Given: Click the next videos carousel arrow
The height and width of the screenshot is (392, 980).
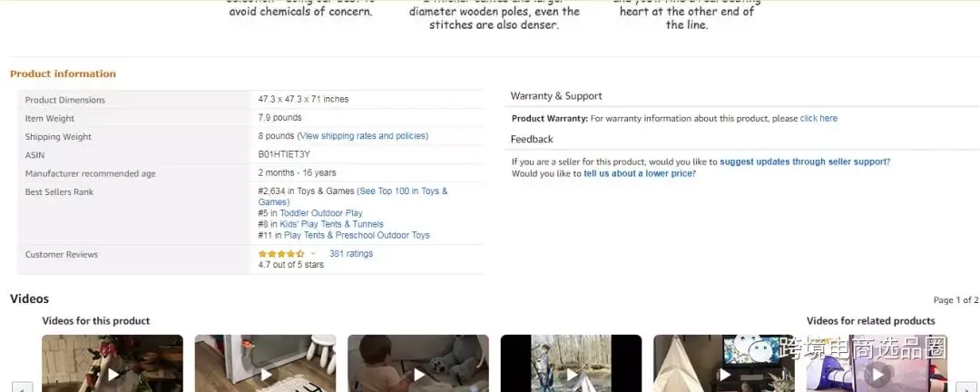Looking at the screenshot, I should 966,387.
